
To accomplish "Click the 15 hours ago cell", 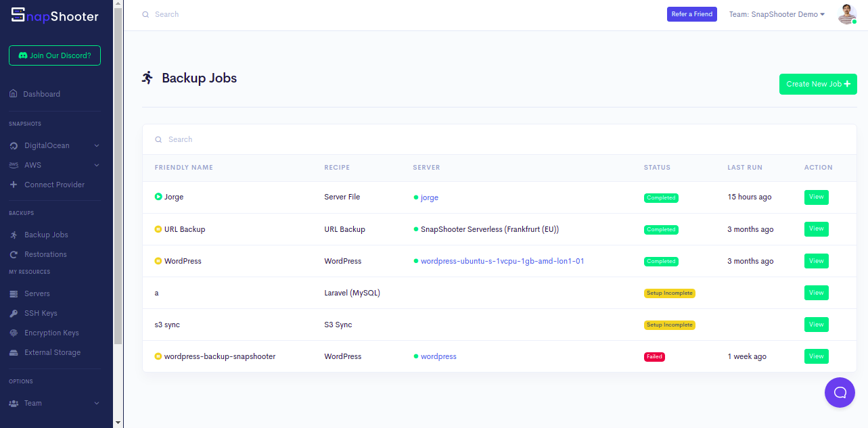I will tap(750, 197).
